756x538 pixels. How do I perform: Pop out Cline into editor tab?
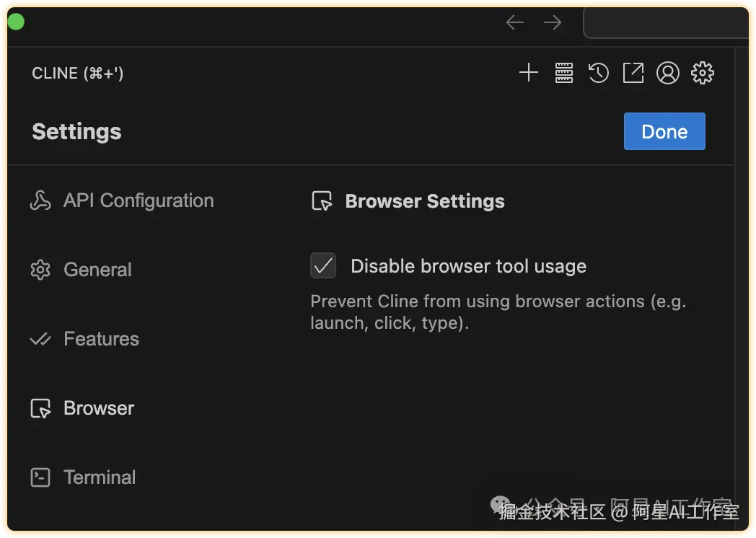(633, 73)
